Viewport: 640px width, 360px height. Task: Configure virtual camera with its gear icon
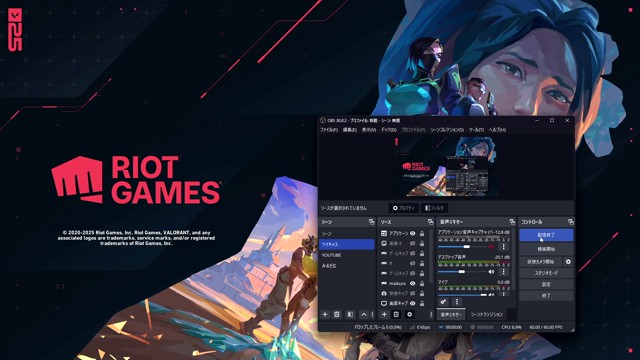(568, 262)
